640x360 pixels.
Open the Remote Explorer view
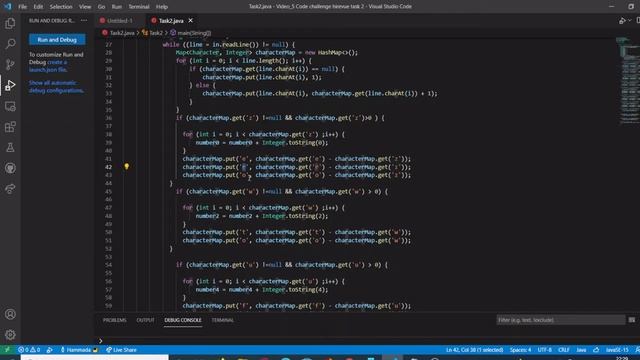point(10,107)
